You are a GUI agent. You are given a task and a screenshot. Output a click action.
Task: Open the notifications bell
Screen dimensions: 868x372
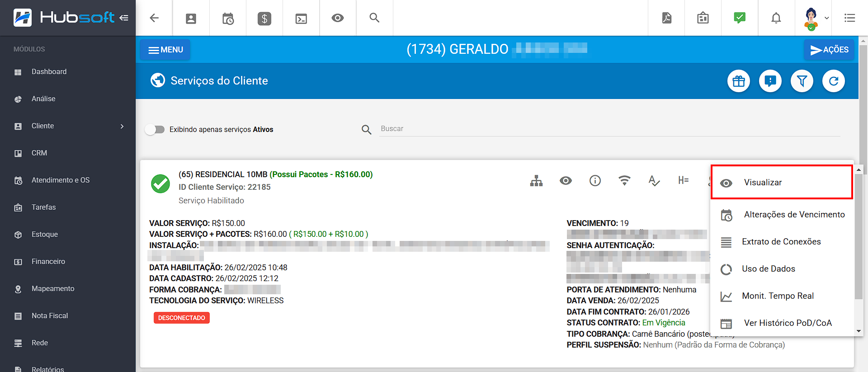tap(776, 18)
